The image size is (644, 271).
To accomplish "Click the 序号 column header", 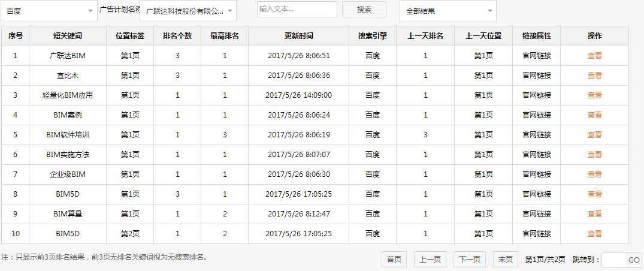I will (15, 36).
